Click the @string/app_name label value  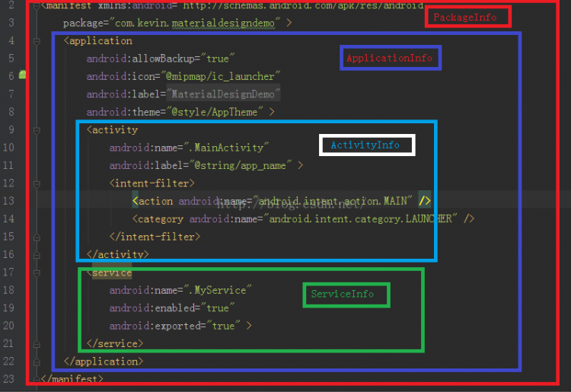point(241,166)
